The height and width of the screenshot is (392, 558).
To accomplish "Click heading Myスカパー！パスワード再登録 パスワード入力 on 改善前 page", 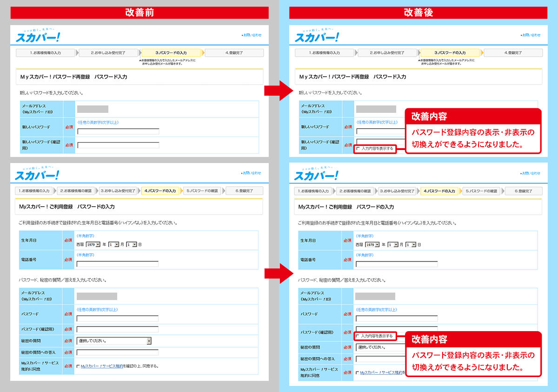I will coord(74,77).
